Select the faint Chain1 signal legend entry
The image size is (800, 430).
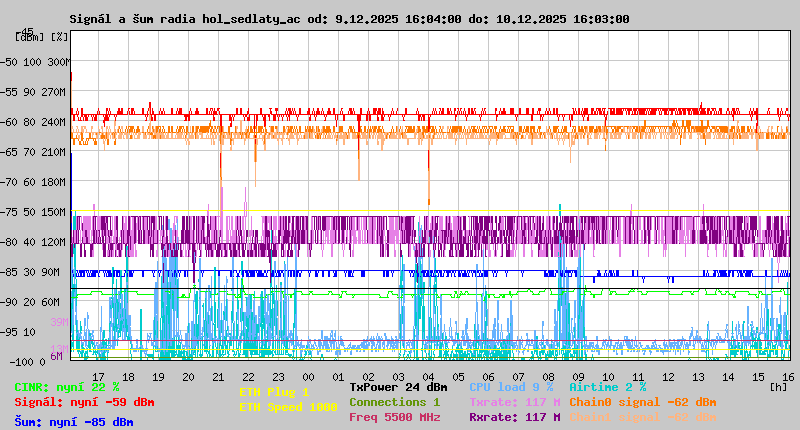pyautogui.click(x=642, y=417)
